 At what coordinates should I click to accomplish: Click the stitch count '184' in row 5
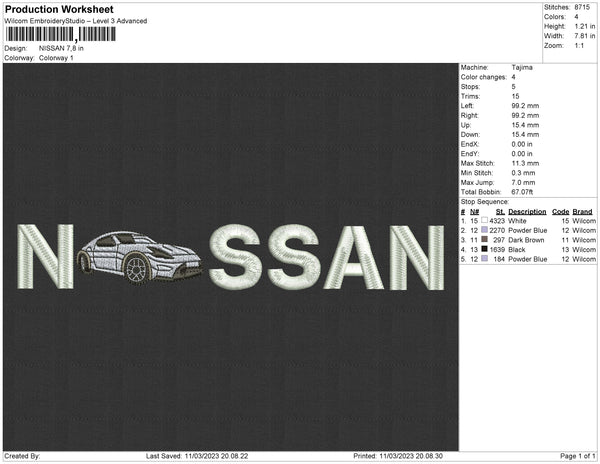[499, 259]
